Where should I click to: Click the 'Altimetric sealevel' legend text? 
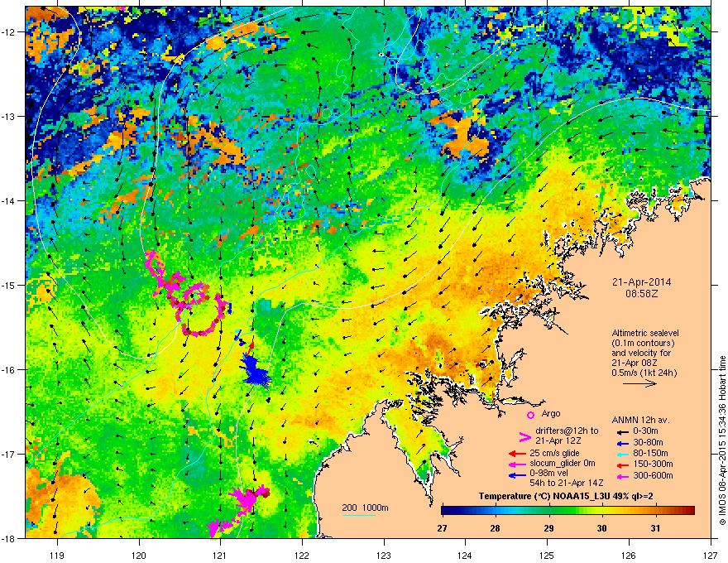pos(645,333)
